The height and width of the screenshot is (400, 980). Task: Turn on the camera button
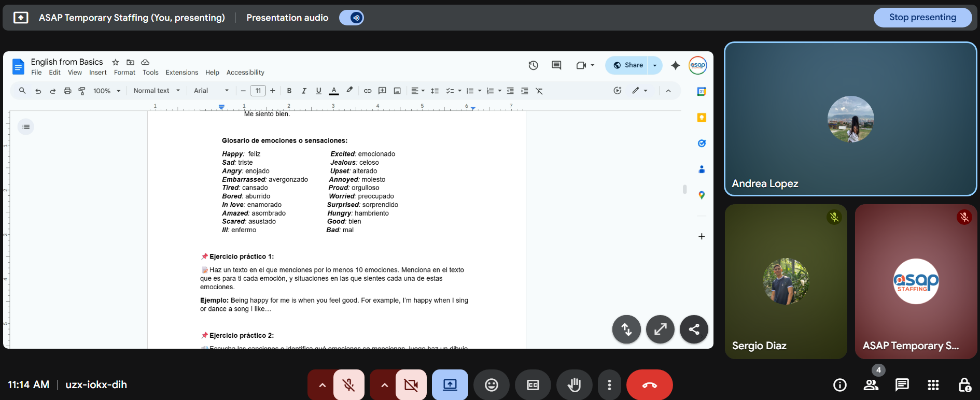pyautogui.click(x=411, y=385)
